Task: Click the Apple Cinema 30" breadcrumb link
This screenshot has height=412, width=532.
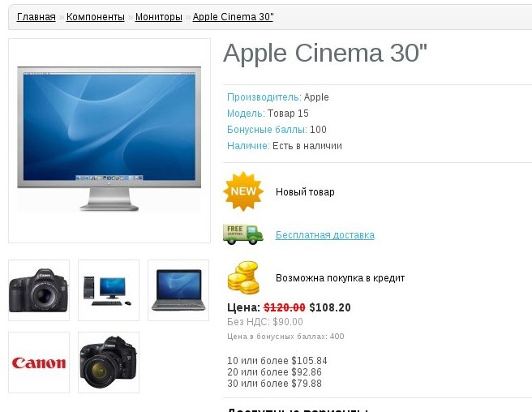Action: click(x=233, y=17)
